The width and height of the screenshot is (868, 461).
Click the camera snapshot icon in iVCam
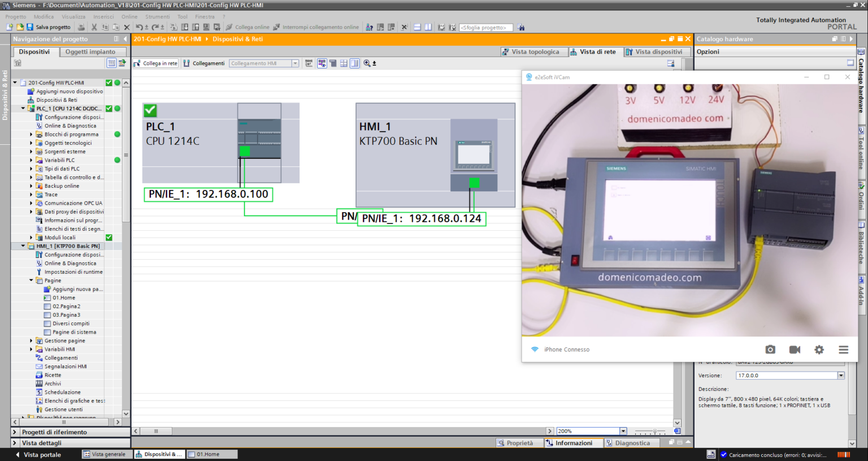click(x=770, y=350)
